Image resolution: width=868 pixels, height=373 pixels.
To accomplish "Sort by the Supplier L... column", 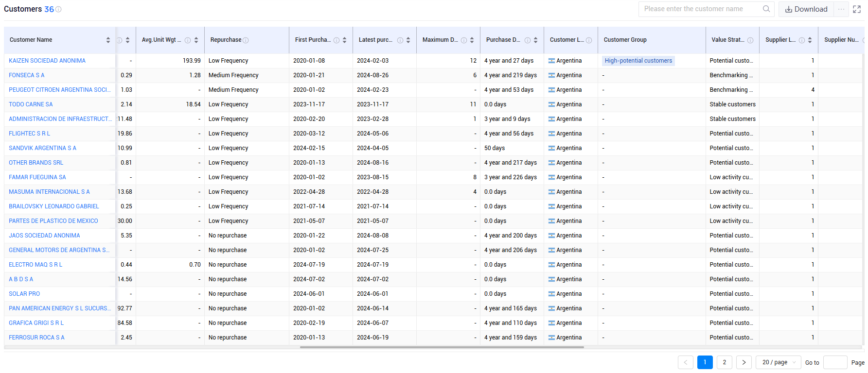I will coord(810,40).
